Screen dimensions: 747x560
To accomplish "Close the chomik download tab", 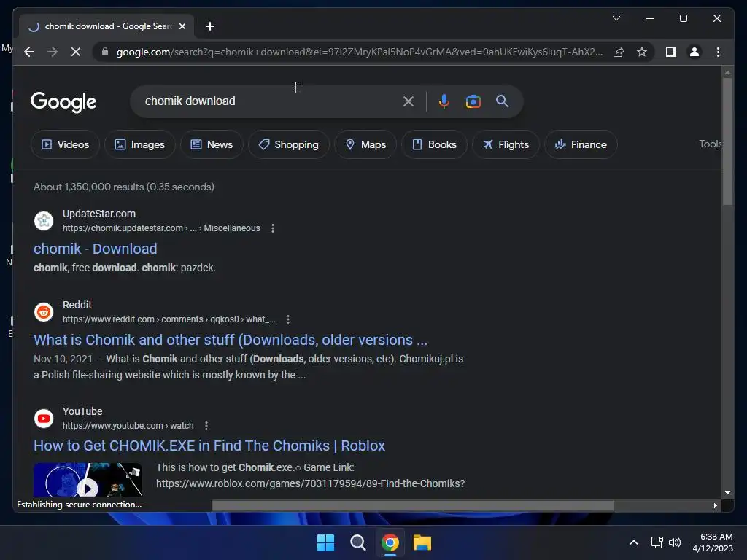I will point(182,26).
